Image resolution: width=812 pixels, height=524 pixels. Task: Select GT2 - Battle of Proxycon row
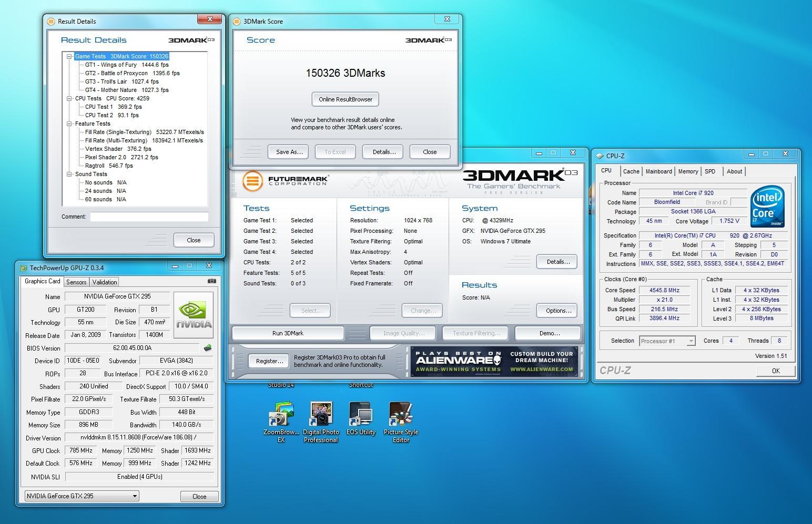pos(132,73)
